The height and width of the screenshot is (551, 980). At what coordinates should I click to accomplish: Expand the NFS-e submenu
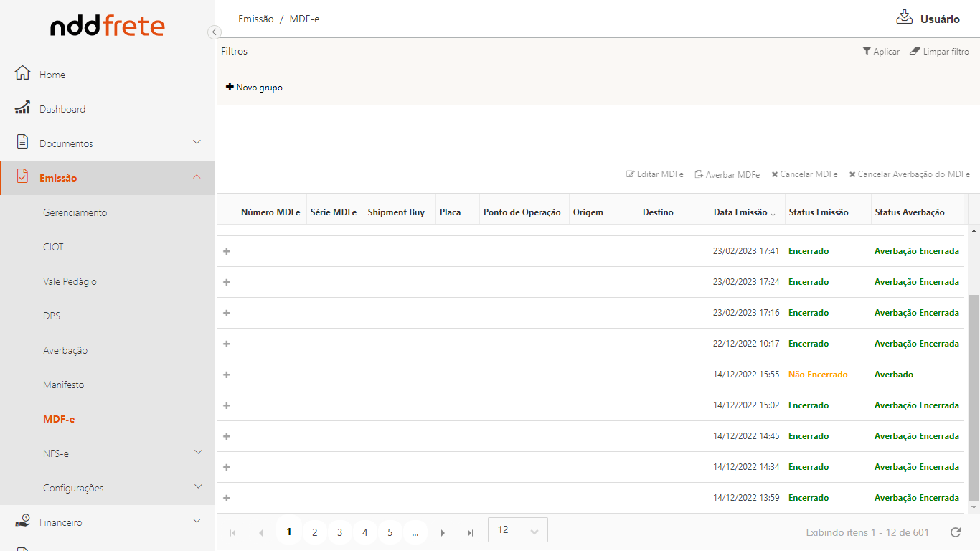tap(198, 452)
